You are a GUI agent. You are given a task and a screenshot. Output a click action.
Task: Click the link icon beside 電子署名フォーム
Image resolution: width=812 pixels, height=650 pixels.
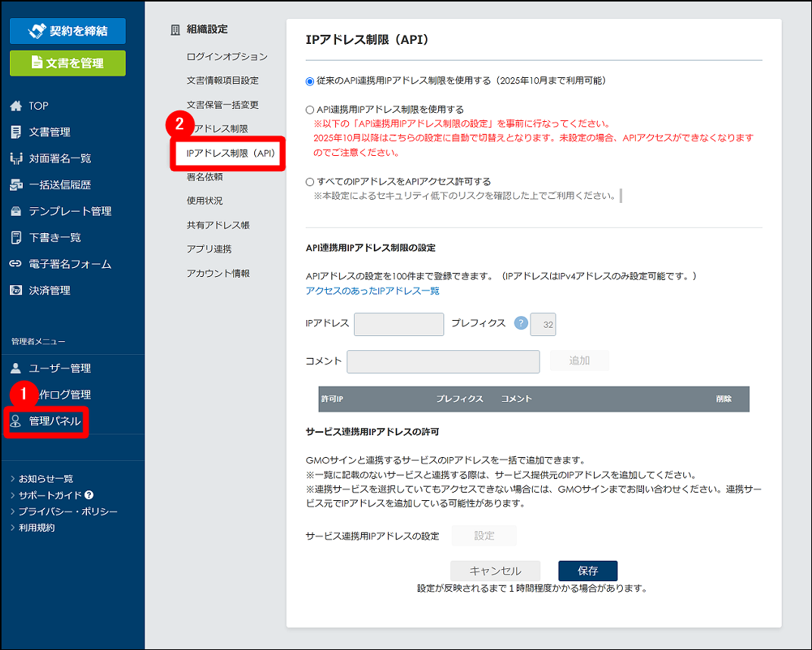click(16, 264)
